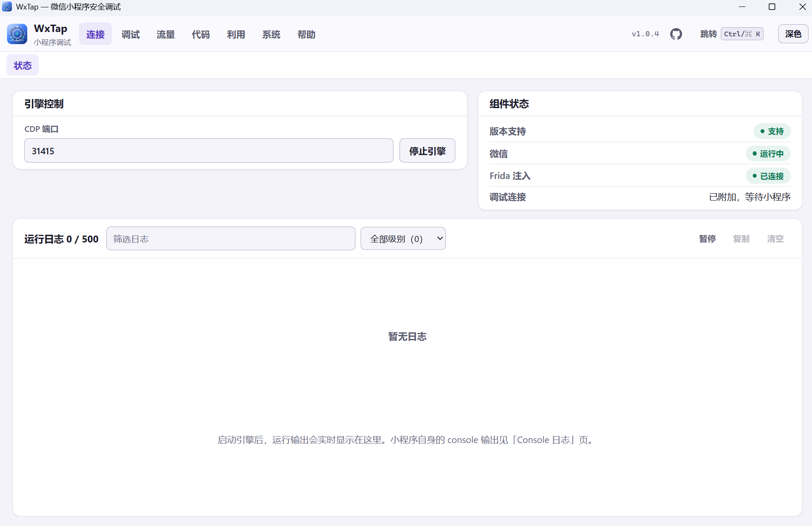812x526 pixels.
Task: Click the 微信 row label
Action: [x=499, y=154]
